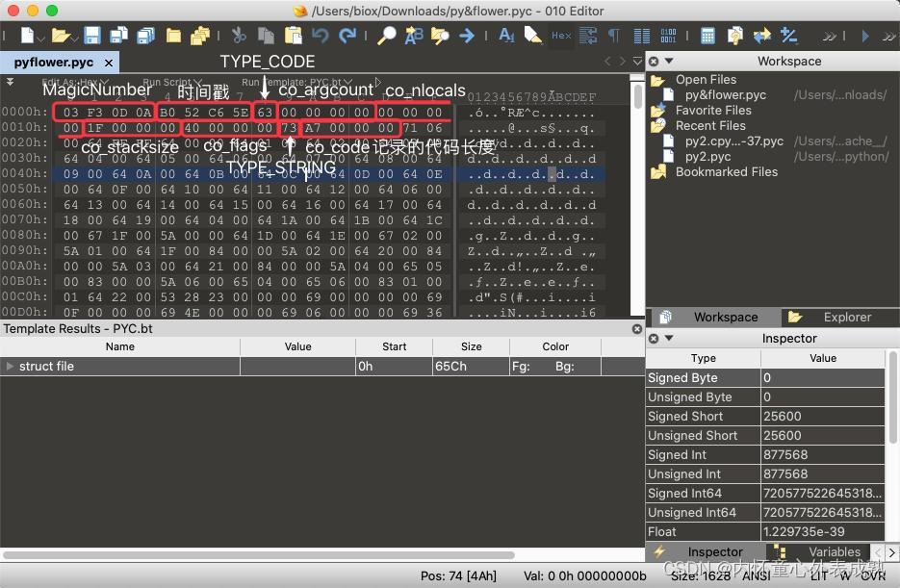Click the Undo arrow icon
The image size is (900, 588).
[x=321, y=36]
